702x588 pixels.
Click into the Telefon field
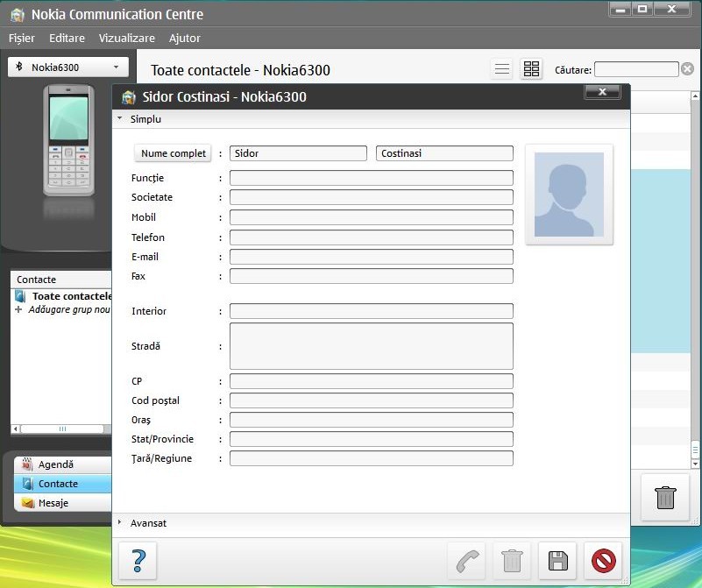click(x=371, y=237)
